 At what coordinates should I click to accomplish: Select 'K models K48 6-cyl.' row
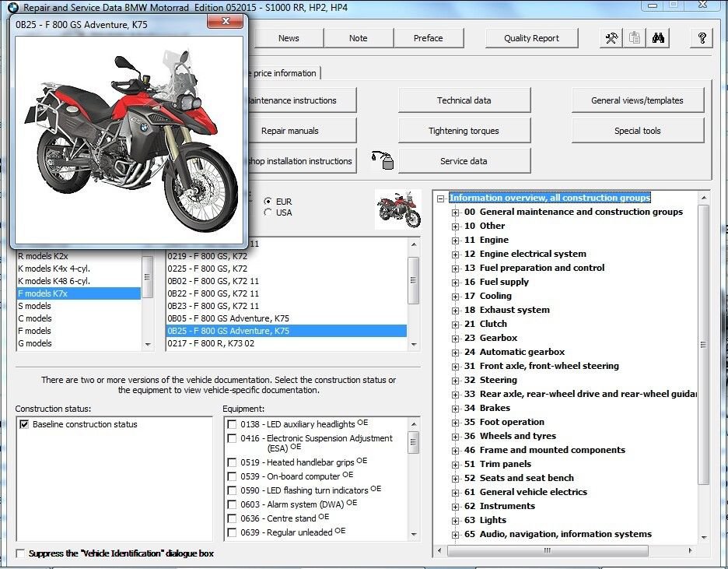(79, 280)
